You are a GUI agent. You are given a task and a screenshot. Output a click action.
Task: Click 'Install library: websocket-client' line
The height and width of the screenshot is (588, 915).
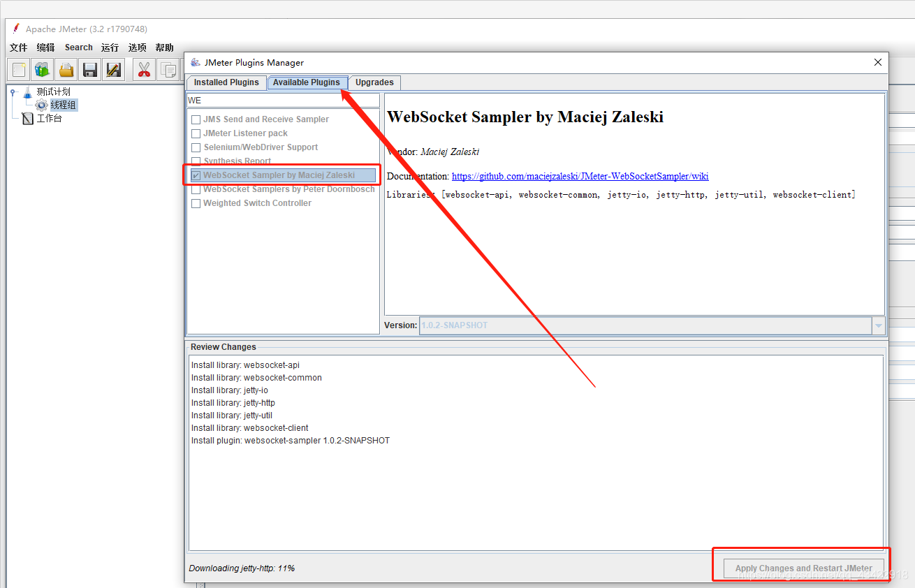click(250, 428)
